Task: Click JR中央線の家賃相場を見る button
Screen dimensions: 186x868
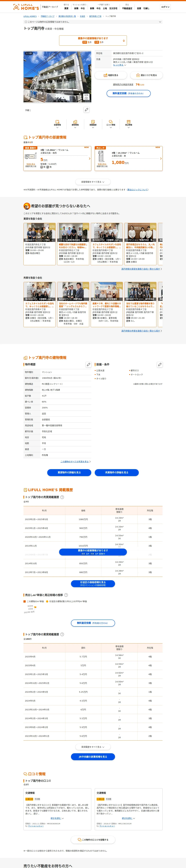Action: coord(93,757)
